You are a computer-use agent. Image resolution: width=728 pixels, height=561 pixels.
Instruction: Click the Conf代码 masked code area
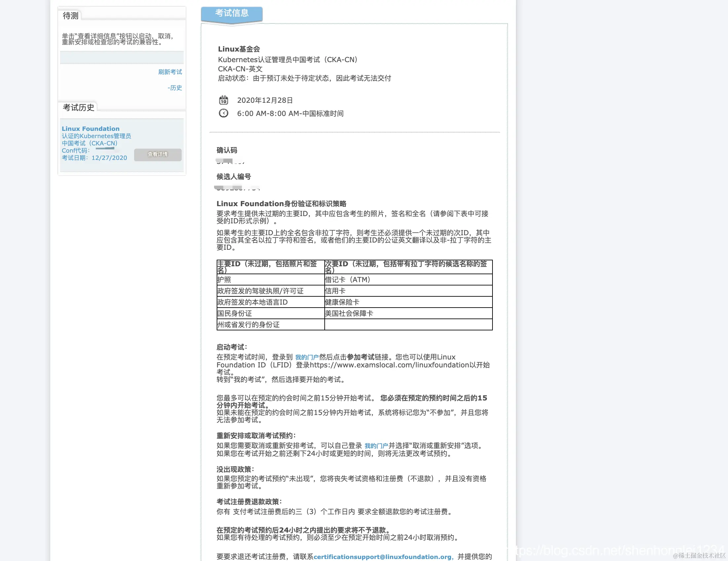tap(106, 150)
